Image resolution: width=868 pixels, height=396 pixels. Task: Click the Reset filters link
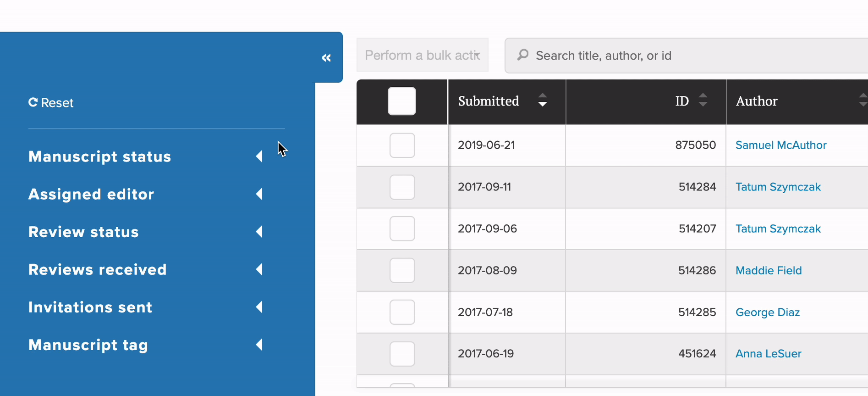coord(51,103)
